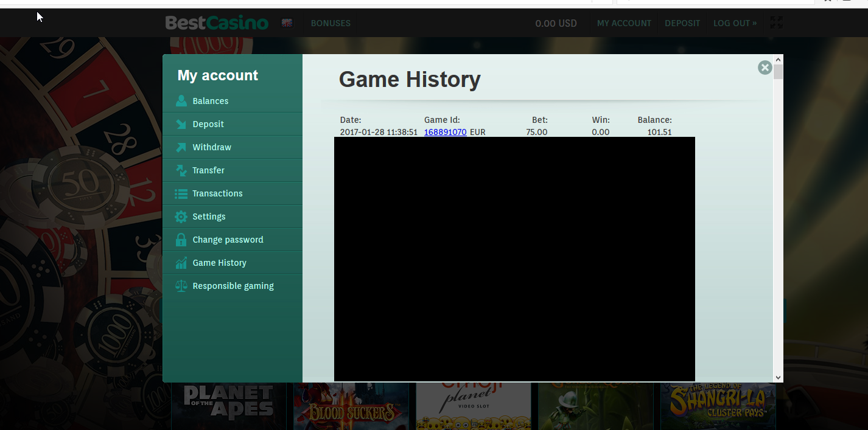Open the language flag selector
This screenshot has height=430, width=868.
287,23
